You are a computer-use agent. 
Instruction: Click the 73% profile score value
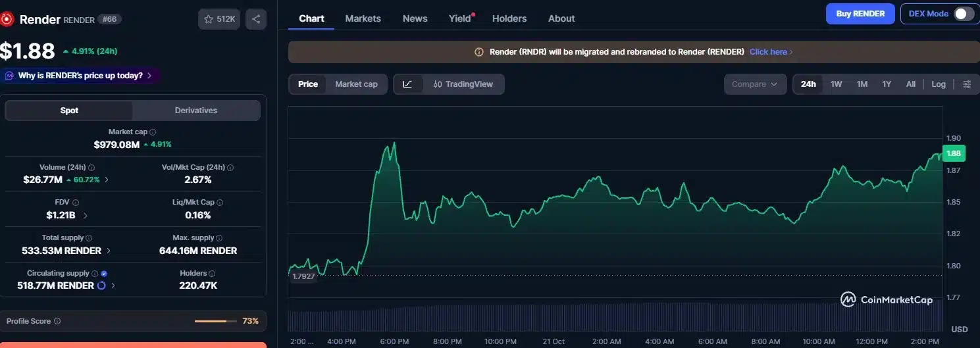click(250, 322)
